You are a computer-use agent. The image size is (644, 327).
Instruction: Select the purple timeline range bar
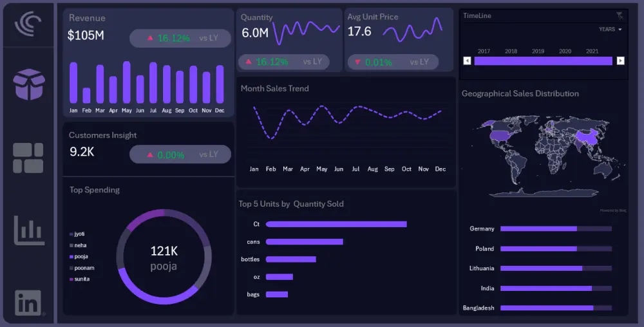pyautogui.click(x=543, y=61)
